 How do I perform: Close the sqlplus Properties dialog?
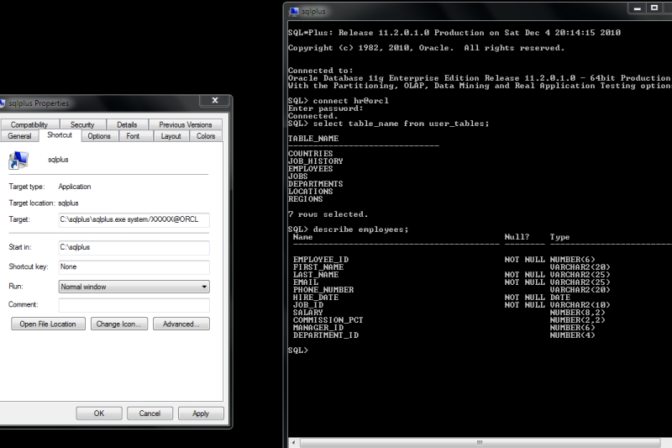pyautogui.click(x=214, y=101)
